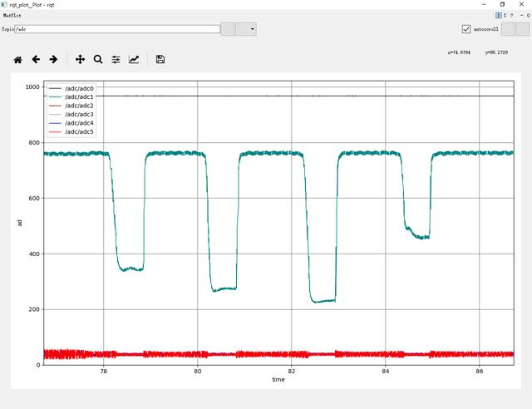
Task: Click the 200 tick label on y-axis
Action: pyautogui.click(x=34, y=309)
